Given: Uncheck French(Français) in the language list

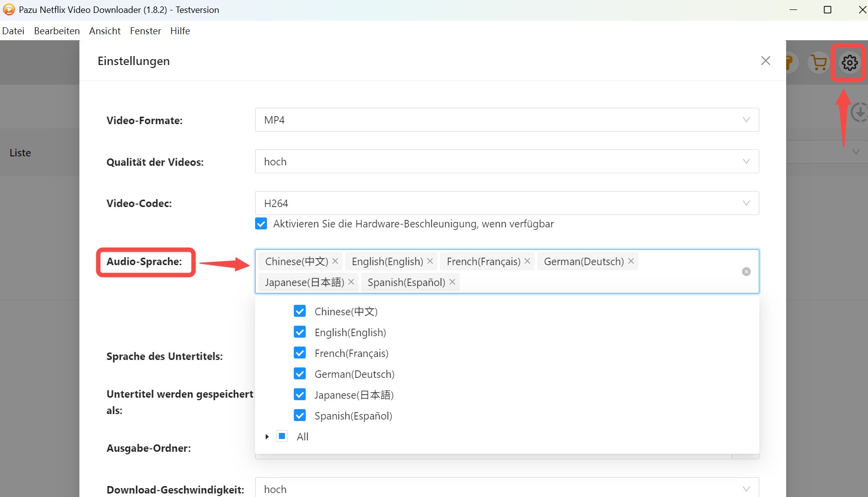Looking at the screenshot, I should [x=300, y=353].
